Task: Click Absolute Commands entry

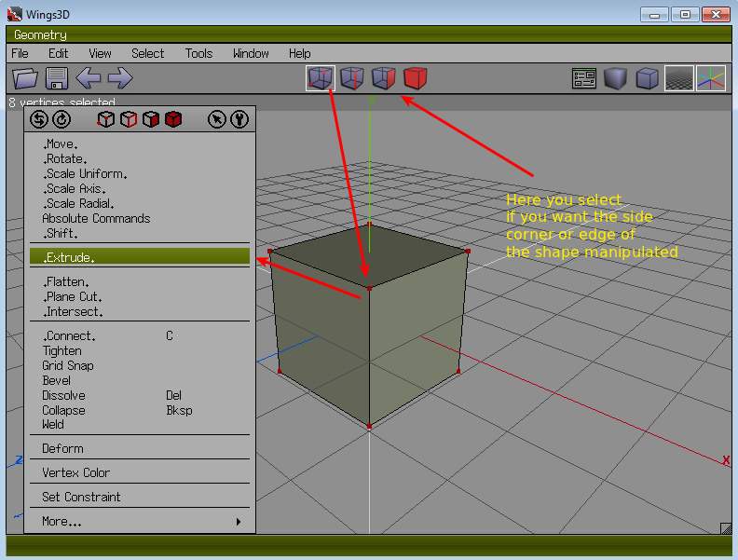Action: click(96, 218)
